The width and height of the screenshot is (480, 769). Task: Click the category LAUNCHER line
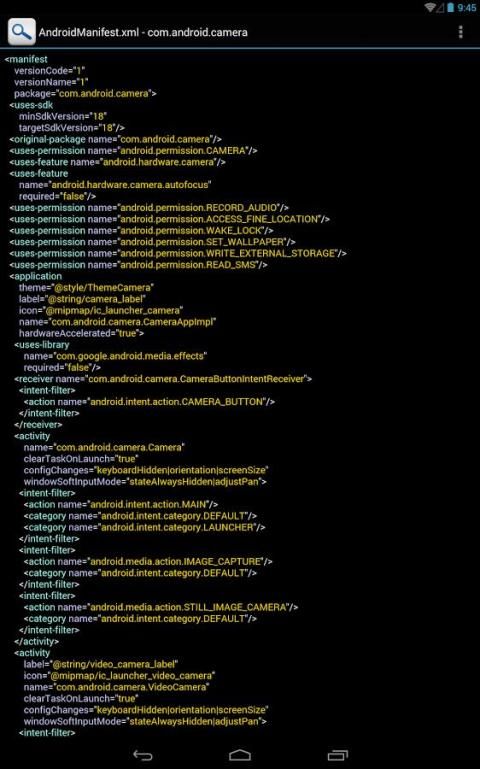(144, 527)
